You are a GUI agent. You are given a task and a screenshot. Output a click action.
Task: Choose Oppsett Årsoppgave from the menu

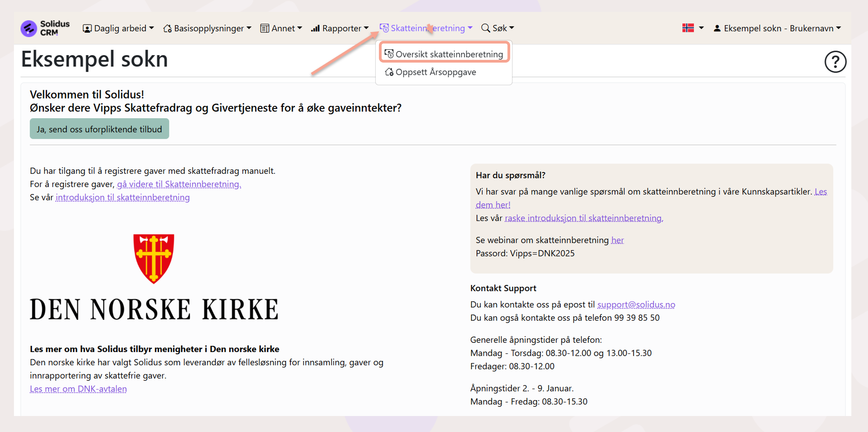435,72
